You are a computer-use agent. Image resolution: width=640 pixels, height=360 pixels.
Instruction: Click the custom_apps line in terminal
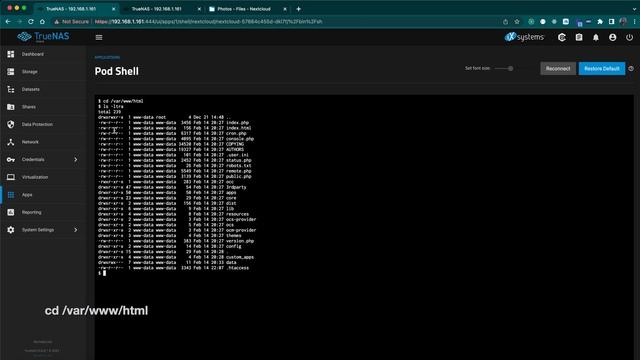pos(176,257)
